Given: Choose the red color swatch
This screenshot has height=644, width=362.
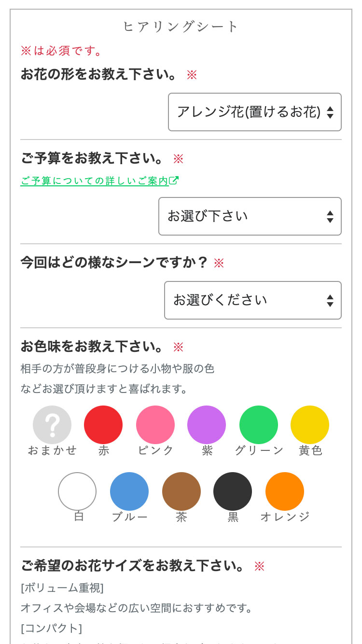Looking at the screenshot, I should pyautogui.click(x=103, y=425).
